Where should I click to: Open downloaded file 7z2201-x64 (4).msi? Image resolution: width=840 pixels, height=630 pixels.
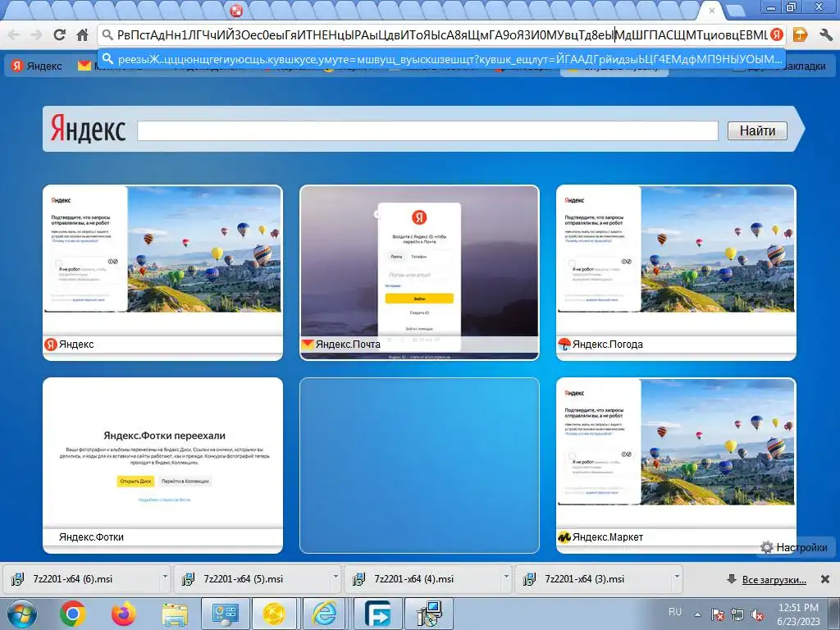pos(422,579)
